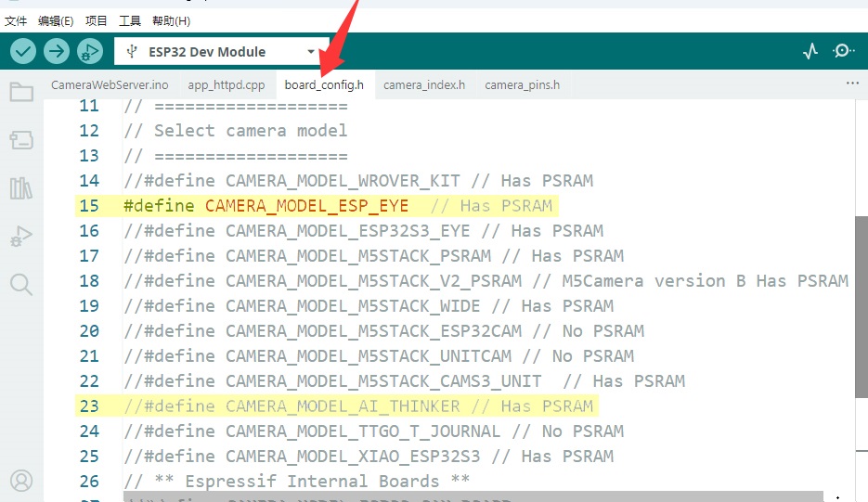Select the board_config.h tab

[x=324, y=85]
